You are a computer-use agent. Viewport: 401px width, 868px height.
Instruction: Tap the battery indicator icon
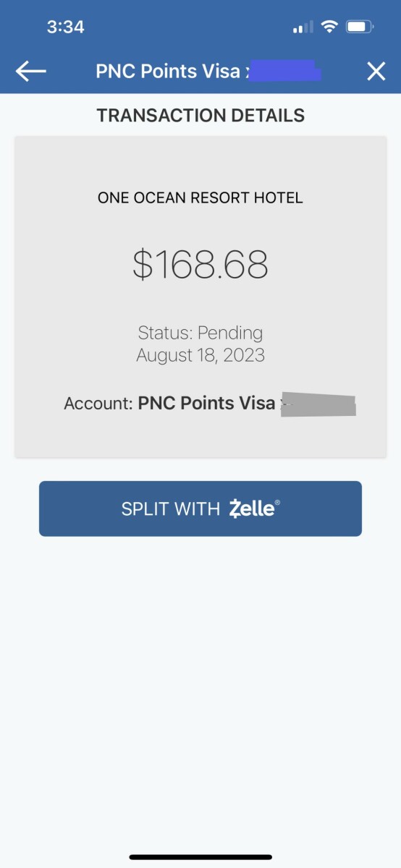360,27
